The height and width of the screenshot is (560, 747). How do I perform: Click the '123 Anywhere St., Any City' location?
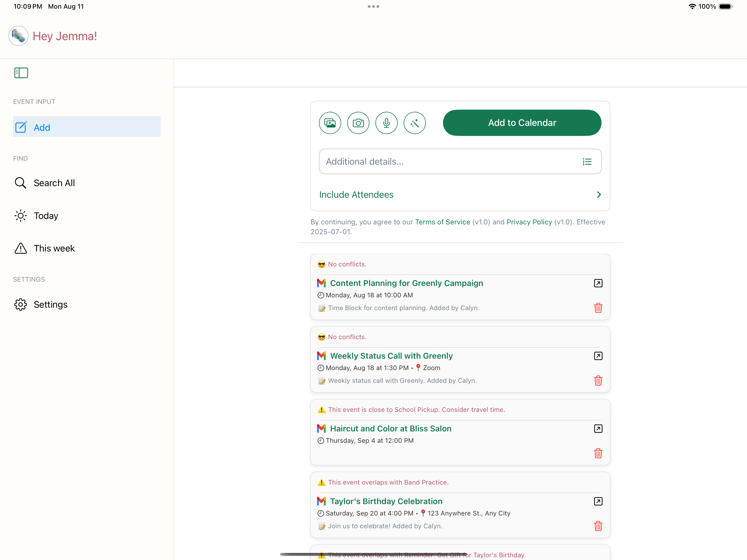(469, 513)
